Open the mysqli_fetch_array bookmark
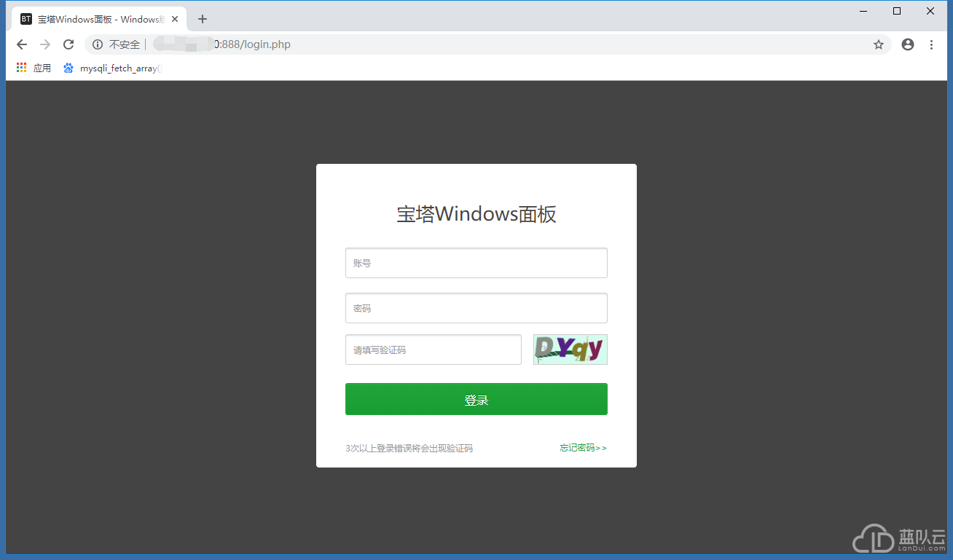This screenshot has width=953, height=560. click(x=113, y=68)
